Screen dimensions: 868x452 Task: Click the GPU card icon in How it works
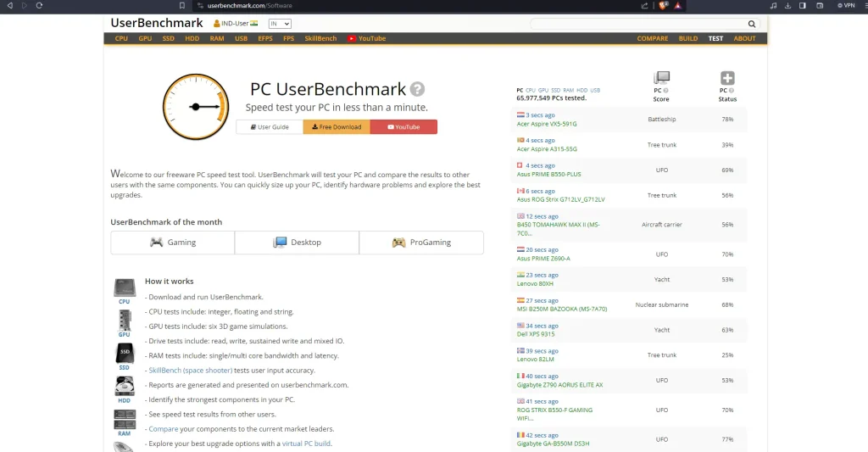pos(125,321)
